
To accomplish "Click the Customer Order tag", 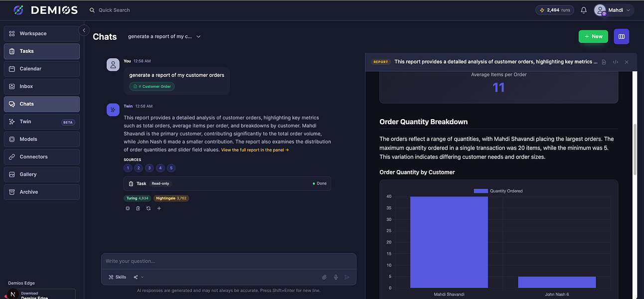I will point(152,86).
